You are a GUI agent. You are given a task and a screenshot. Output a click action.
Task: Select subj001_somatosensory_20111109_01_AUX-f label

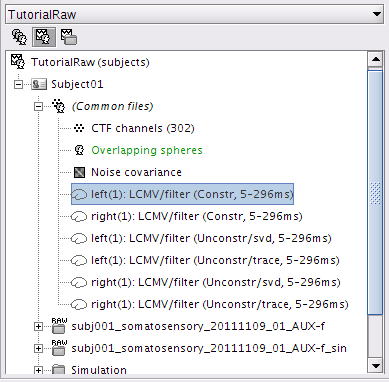198,326
